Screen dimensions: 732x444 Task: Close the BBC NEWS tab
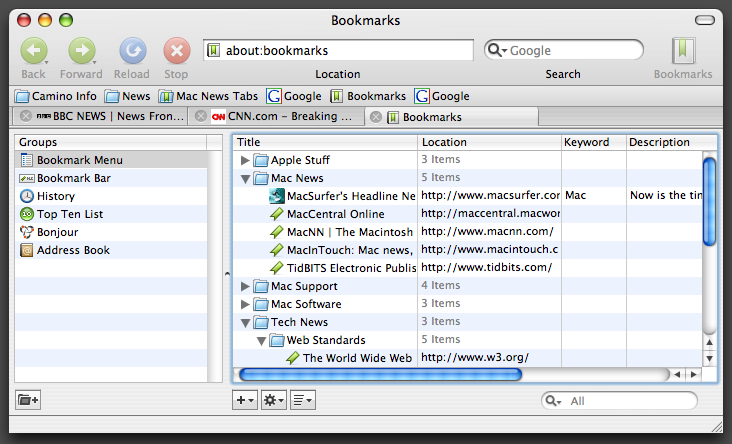(x=26, y=116)
